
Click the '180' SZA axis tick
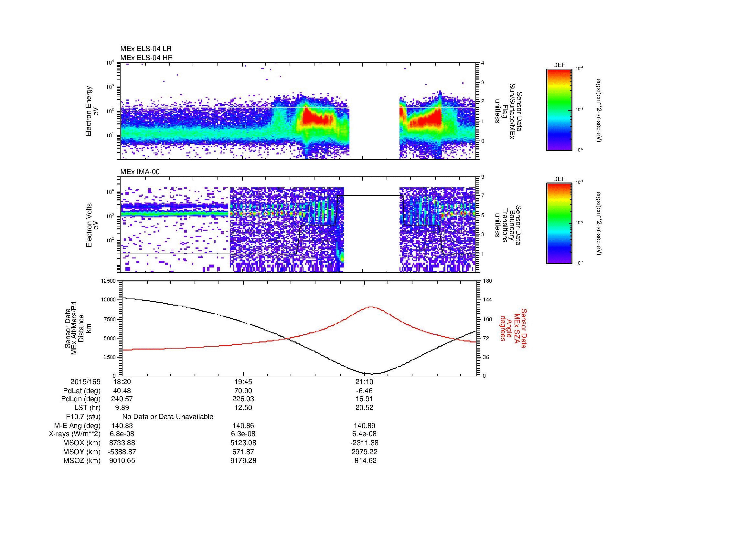tap(487, 281)
